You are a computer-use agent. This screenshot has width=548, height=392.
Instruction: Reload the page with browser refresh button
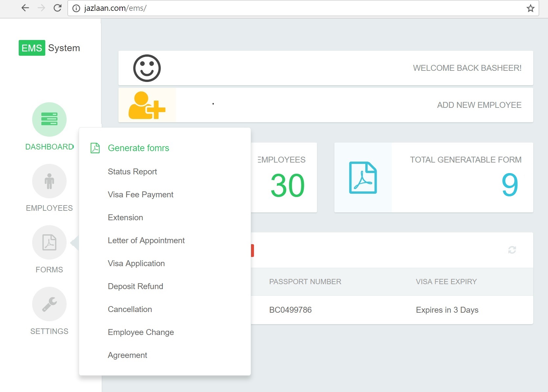pos(57,8)
